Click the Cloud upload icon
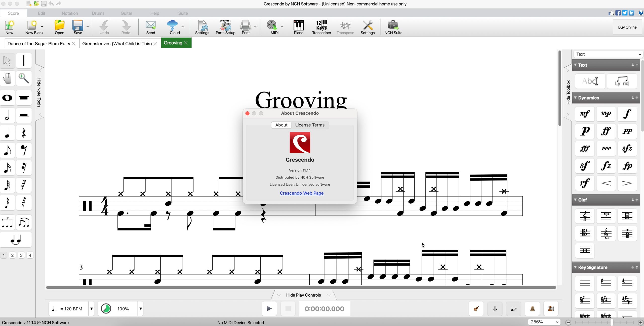The height and width of the screenshot is (326, 644). [173, 25]
